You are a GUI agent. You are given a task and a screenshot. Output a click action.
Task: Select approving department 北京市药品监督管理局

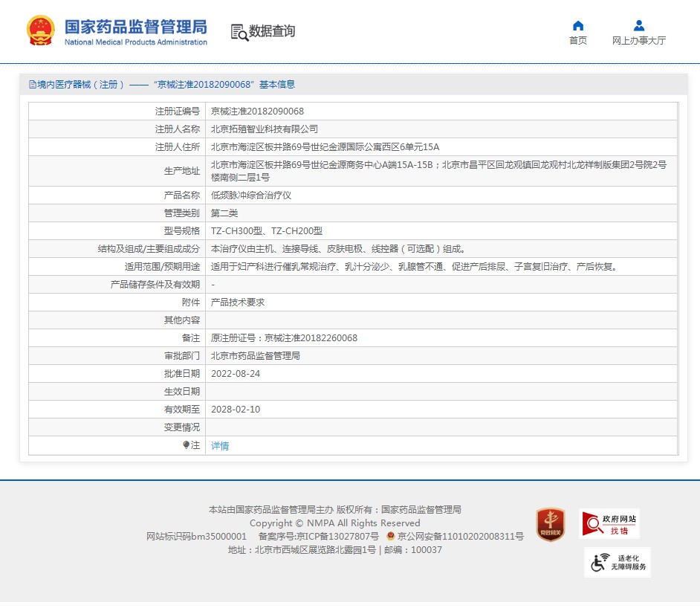point(256,356)
